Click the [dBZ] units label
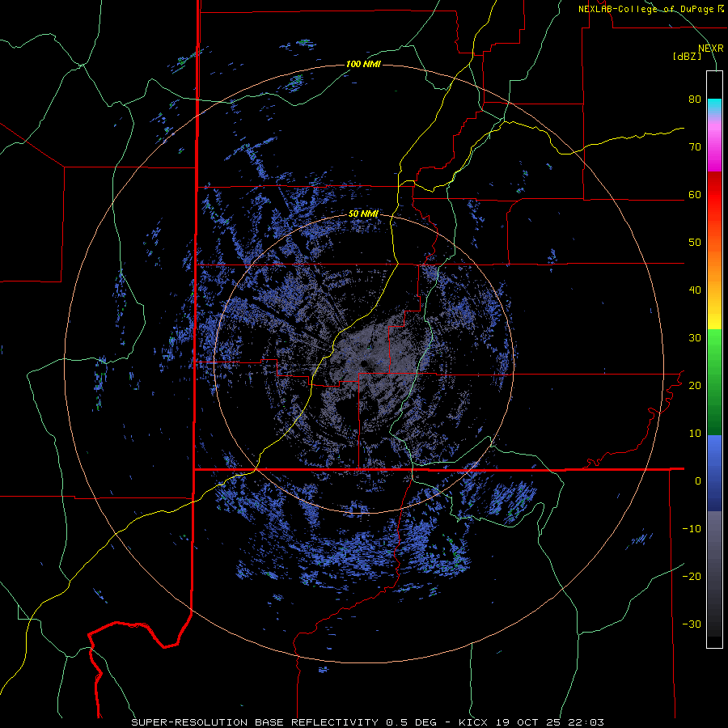728x728 pixels. coord(687,57)
